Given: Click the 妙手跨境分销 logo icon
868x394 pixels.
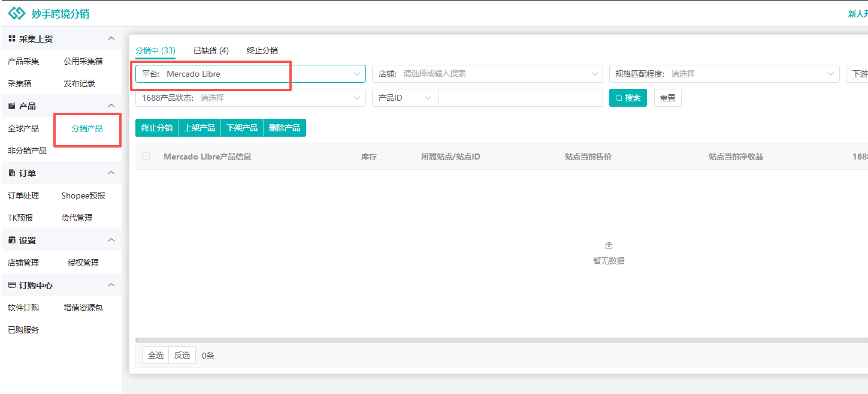Looking at the screenshot, I should [17, 13].
